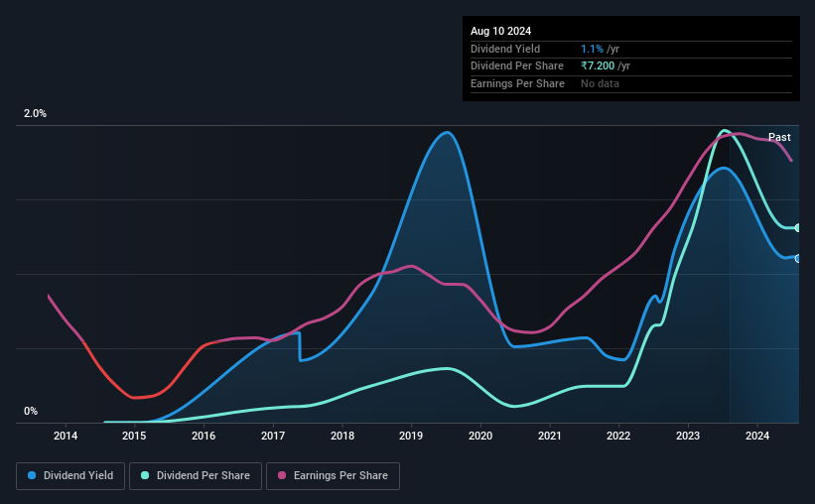The image size is (815, 504).
Task: Click the 2022 x-axis label
Action: coord(618,436)
